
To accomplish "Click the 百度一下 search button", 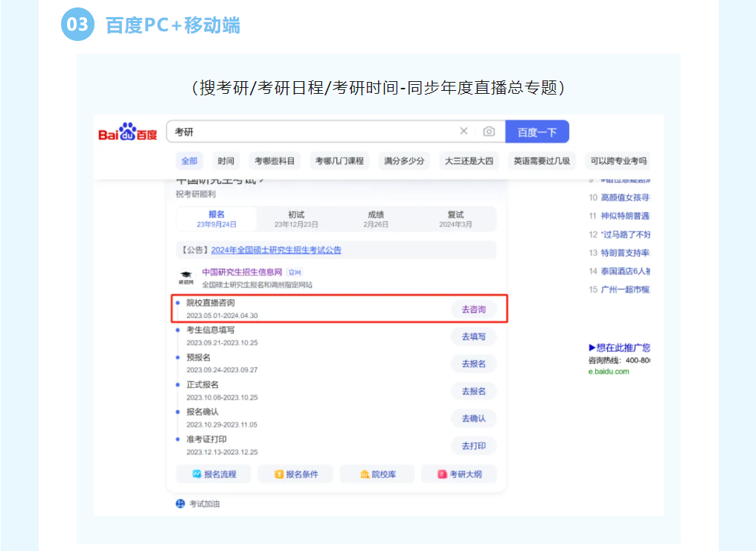I will [537, 132].
